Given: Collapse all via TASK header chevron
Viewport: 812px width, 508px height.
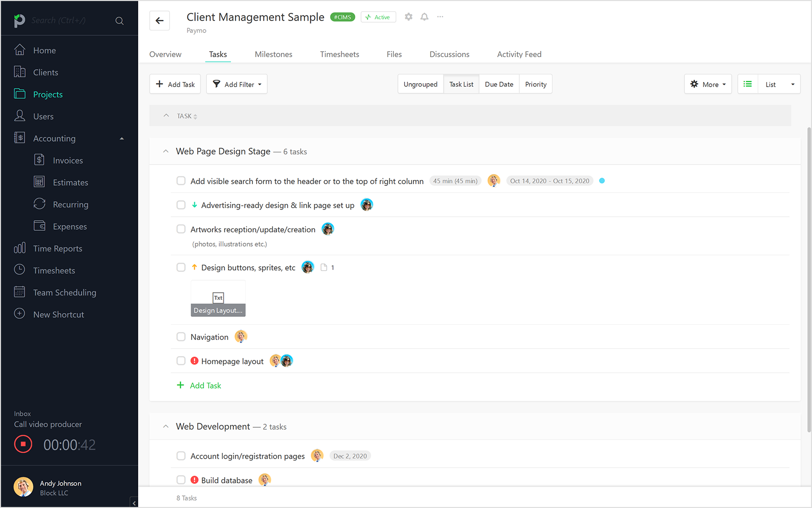Looking at the screenshot, I should (166, 116).
